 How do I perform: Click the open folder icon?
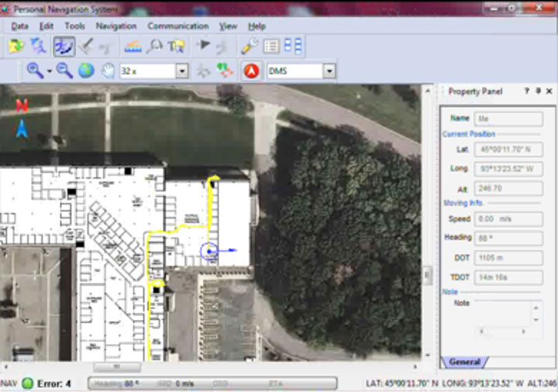16,46
